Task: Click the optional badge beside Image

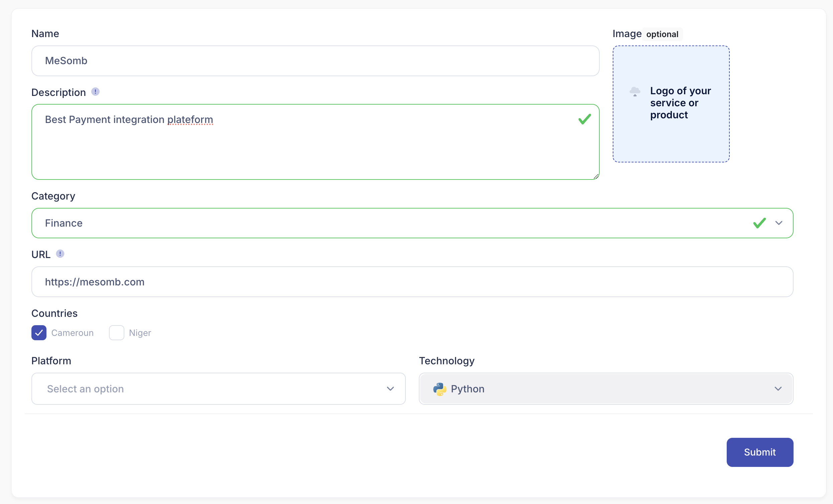Action: [662, 34]
